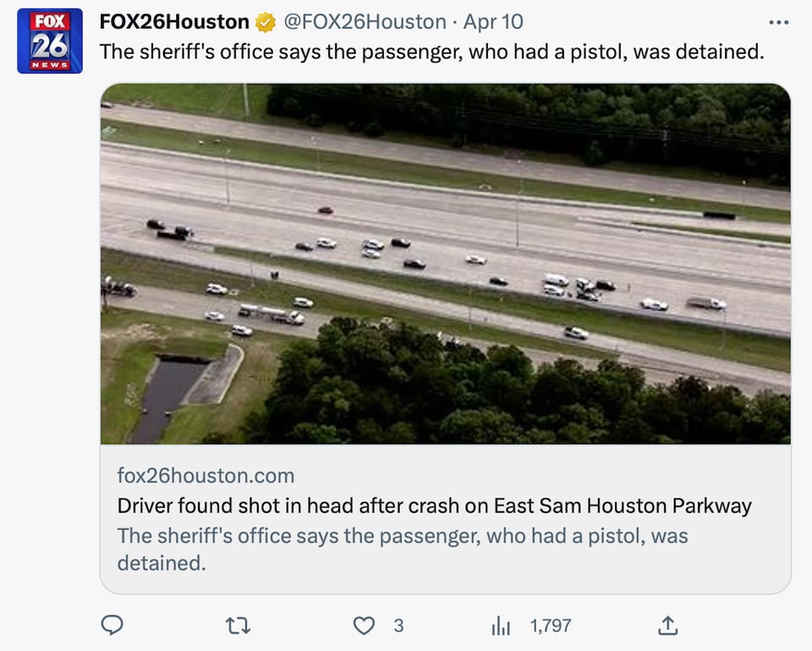Click the share upload icon
Screen dimensions: 812x651
point(668,626)
